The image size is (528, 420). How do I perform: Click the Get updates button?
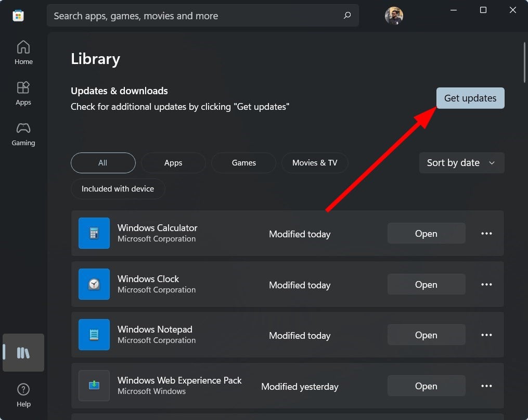[470, 98]
